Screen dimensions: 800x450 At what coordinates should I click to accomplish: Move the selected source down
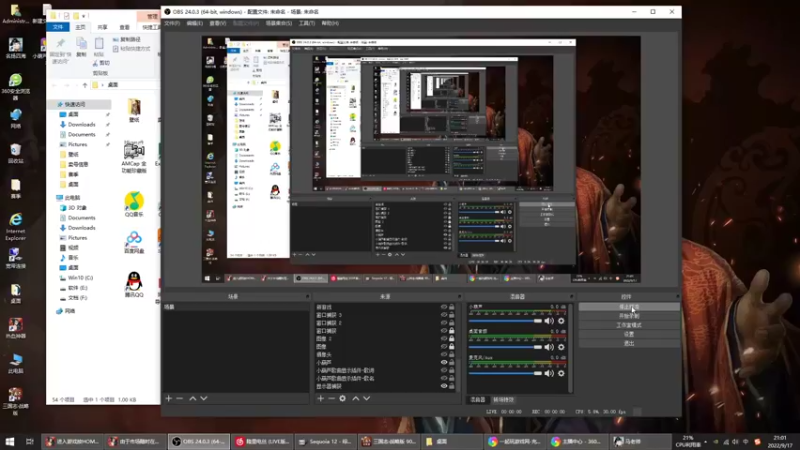tap(367, 398)
